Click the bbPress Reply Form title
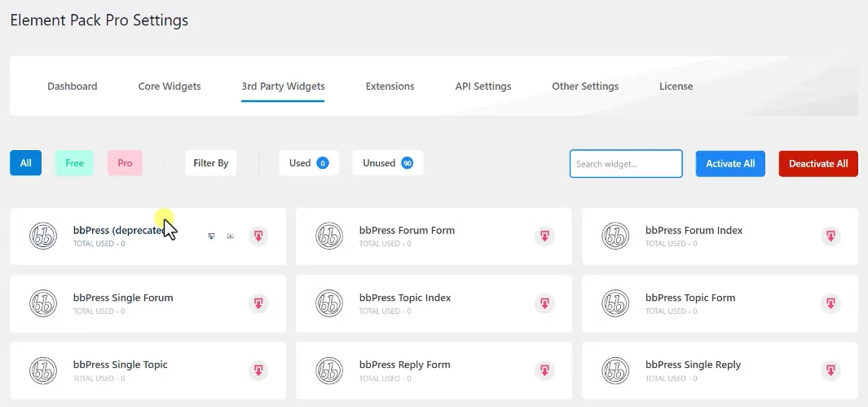The image size is (868, 407). 405,365
